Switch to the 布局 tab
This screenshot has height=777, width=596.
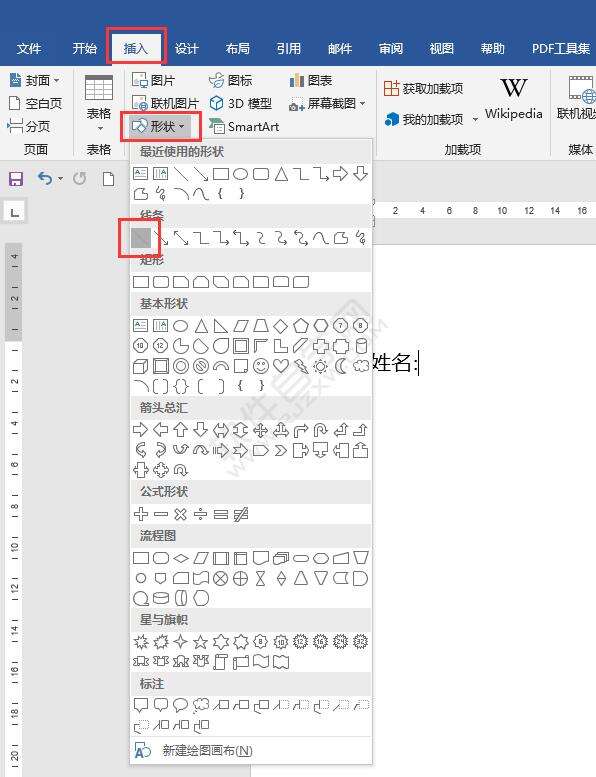pyautogui.click(x=237, y=49)
